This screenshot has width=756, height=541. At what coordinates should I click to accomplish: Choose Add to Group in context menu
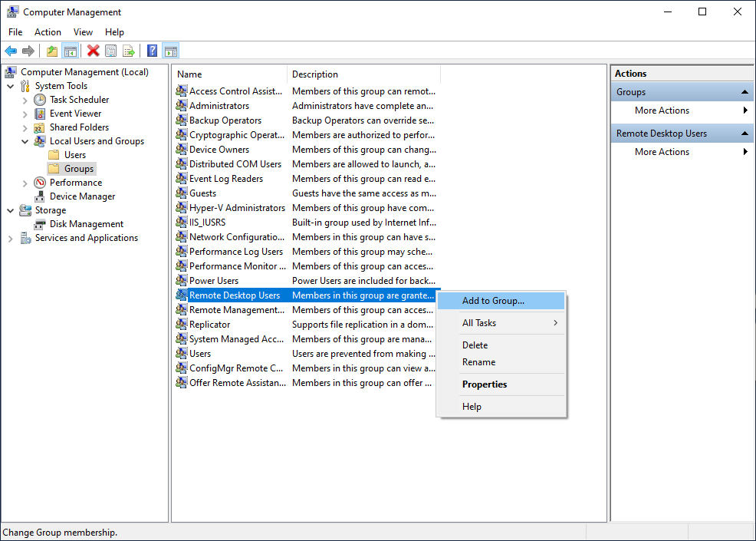pos(501,301)
